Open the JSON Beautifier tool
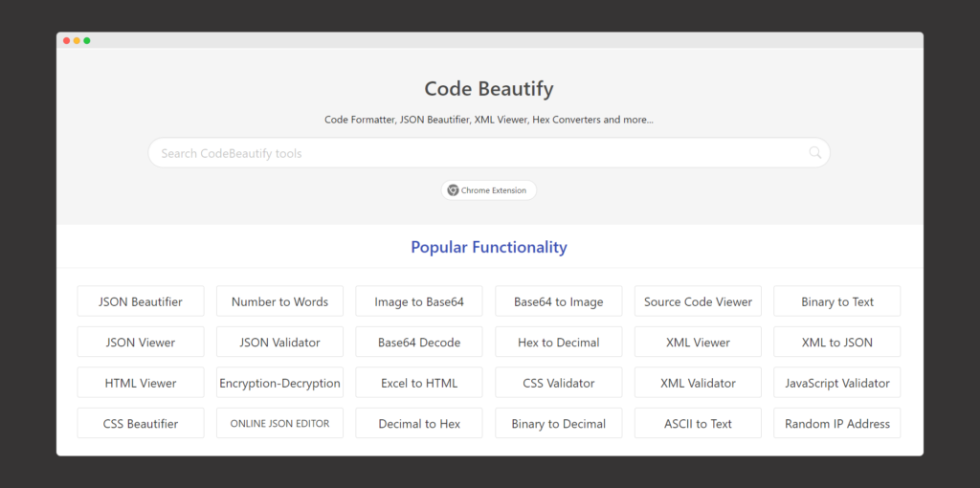The height and width of the screenshot is (488, 980). (x=141, y=301)
